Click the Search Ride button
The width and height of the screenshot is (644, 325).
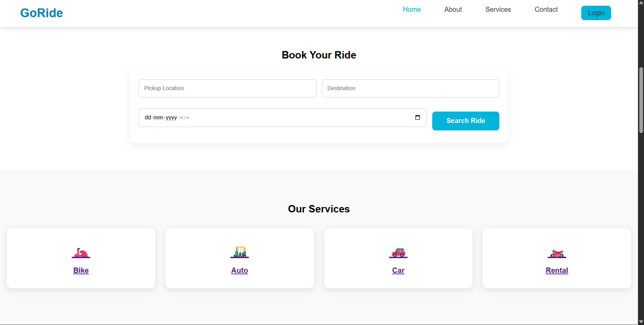[465, 121]
